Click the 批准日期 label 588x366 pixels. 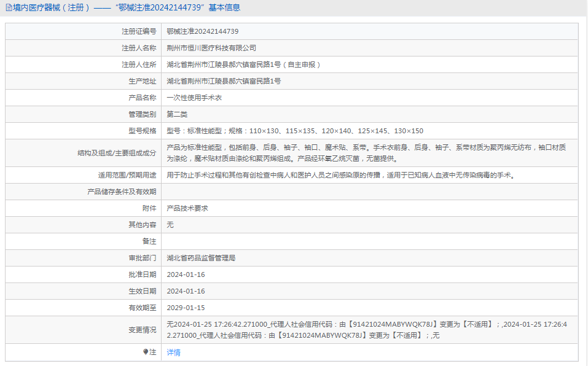tap(142, 274)
